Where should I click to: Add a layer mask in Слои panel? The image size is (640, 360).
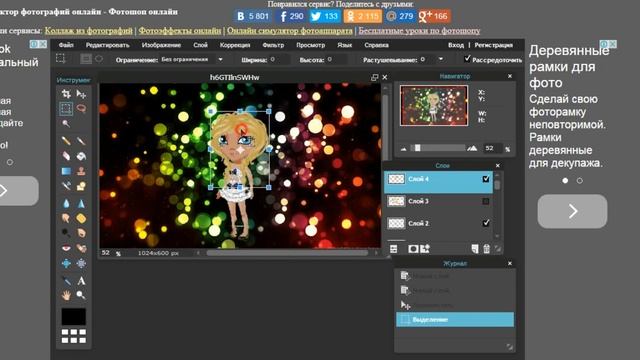coord(413,249)
